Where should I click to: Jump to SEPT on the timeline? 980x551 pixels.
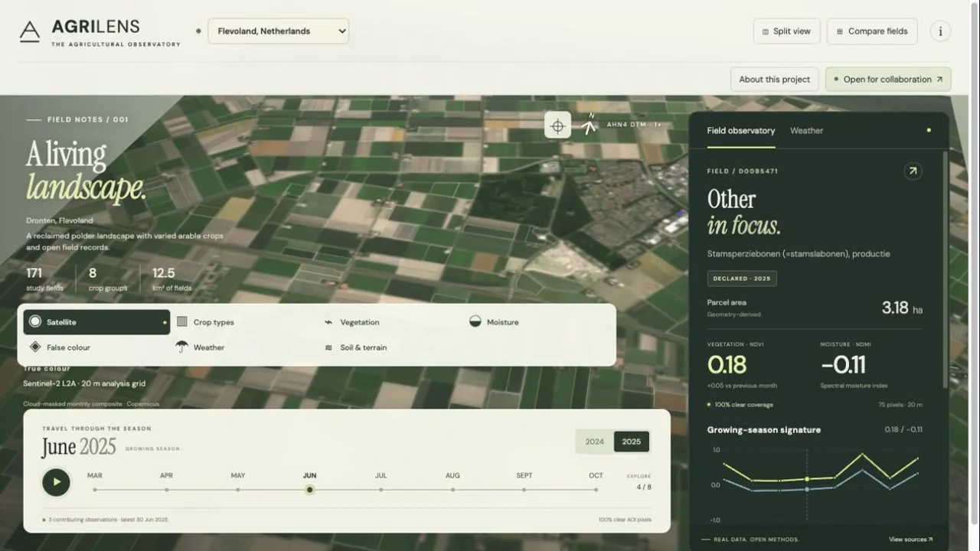coord(524,482)
